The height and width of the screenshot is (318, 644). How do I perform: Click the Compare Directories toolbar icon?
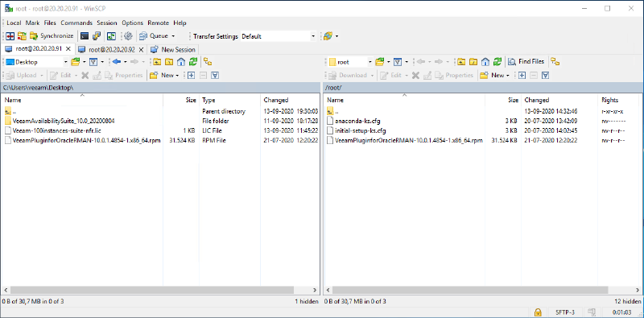(10, 36)
